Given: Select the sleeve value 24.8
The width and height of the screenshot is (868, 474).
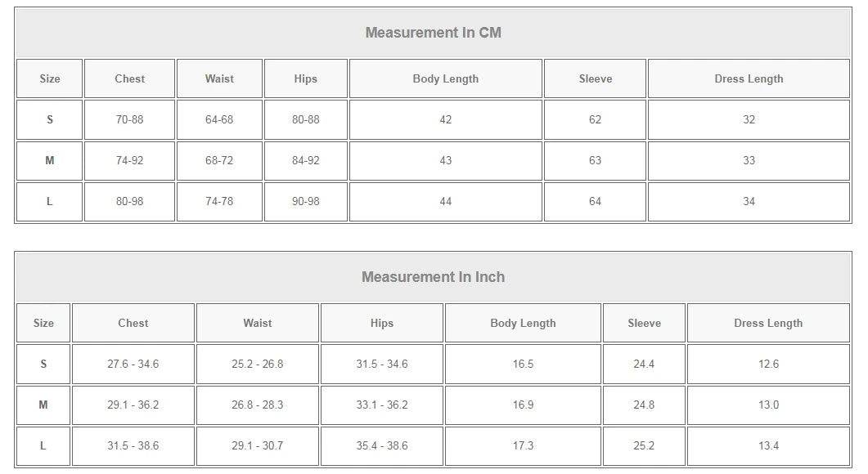Looking at the screenshot, I should click(x=644, y=405).
